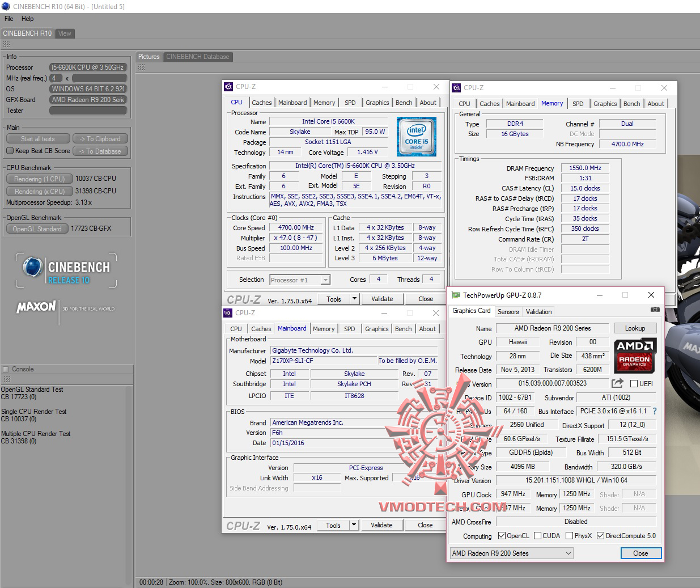Toggle the UEFI checkbox in GPU-Z

pos(634,384)
